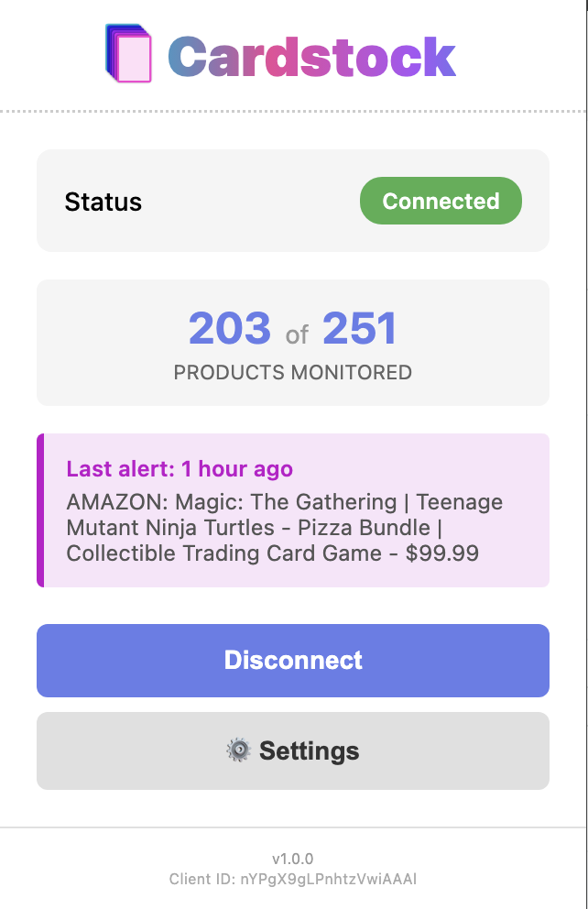Click the purple left bar of alert card
This screenshot has height=909, width=588.
pyautogui.click(x=40, y=510)
